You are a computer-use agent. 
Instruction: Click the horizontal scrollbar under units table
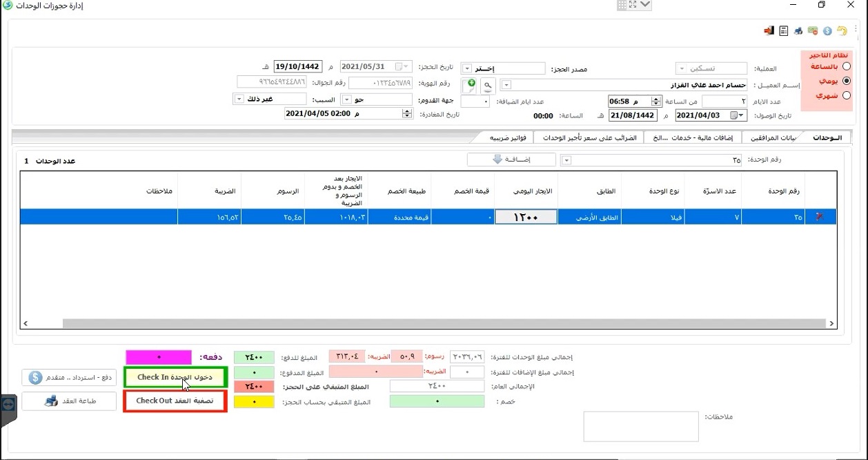coord(442,323)
